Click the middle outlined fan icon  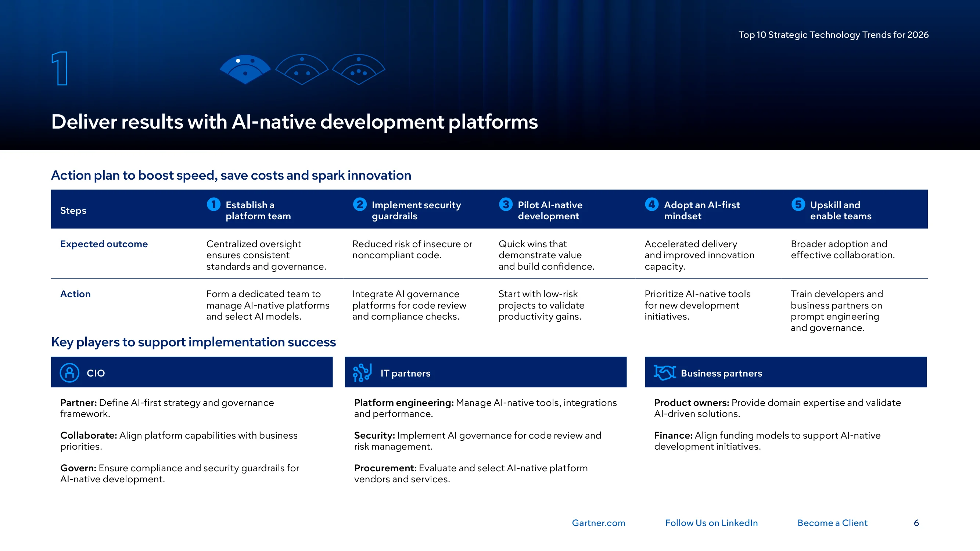(302, 69)
